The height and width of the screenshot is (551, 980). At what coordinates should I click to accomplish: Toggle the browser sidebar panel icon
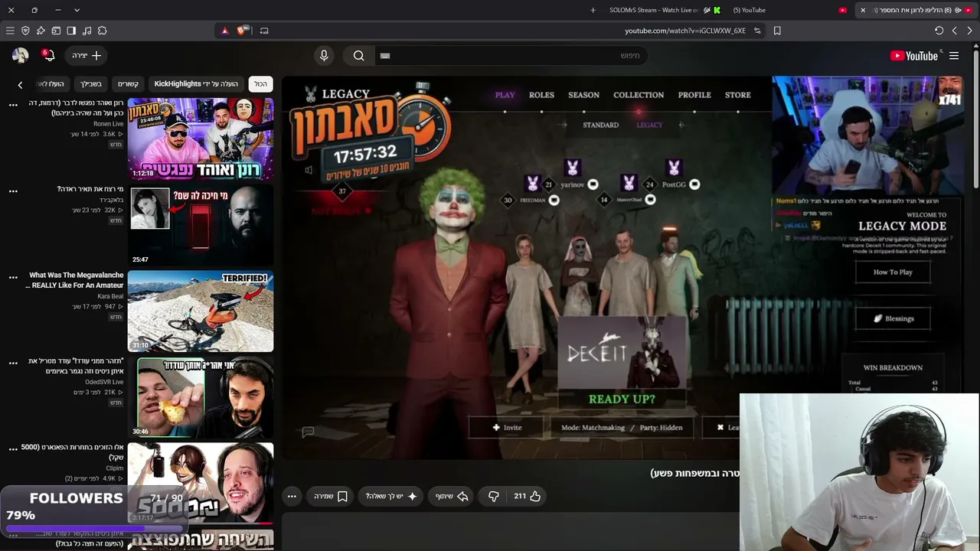[x=71, y=31]
